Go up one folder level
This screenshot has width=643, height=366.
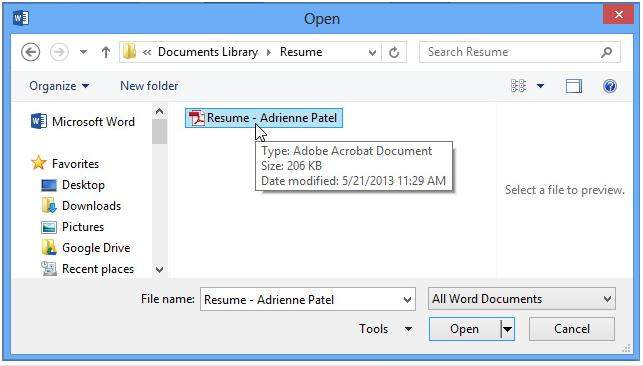click(106, 52)
